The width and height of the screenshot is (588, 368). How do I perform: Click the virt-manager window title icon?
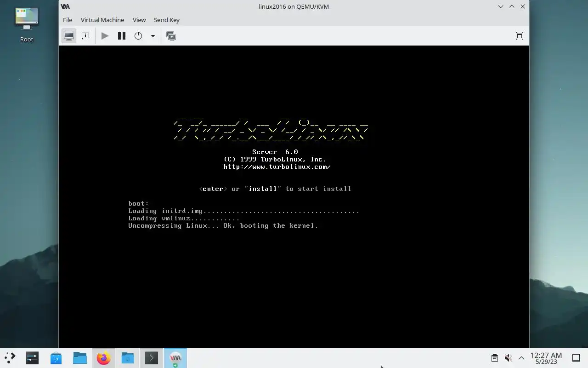click(x=65, y=6)
